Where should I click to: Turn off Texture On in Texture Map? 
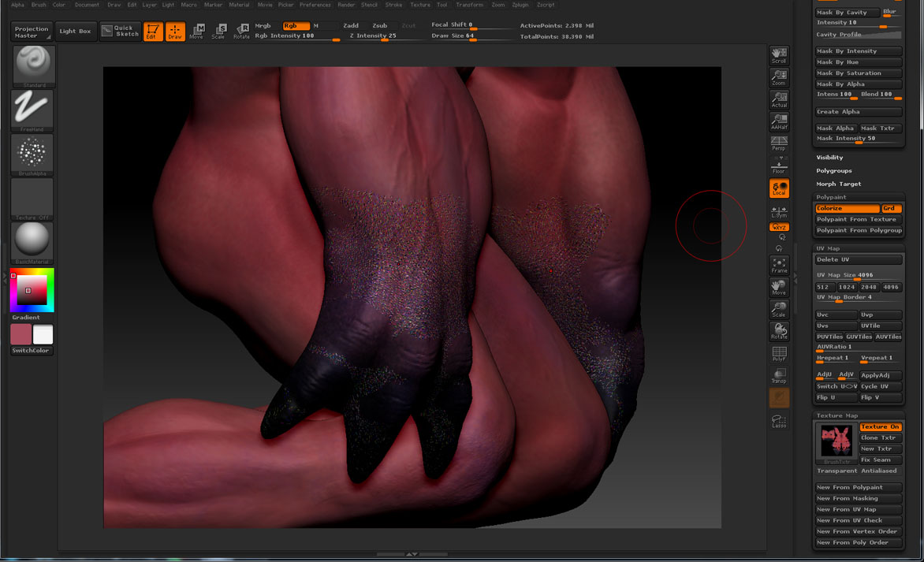point(880,426)
